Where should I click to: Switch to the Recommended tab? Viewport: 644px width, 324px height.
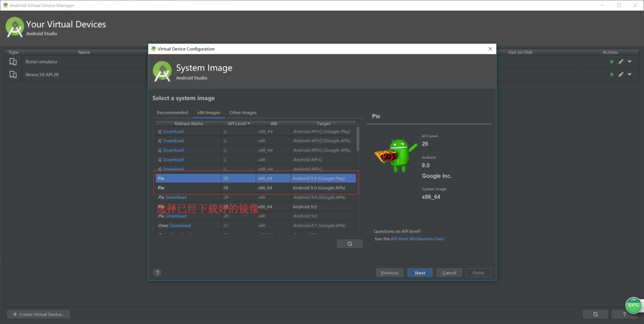[x=172, y=112]
